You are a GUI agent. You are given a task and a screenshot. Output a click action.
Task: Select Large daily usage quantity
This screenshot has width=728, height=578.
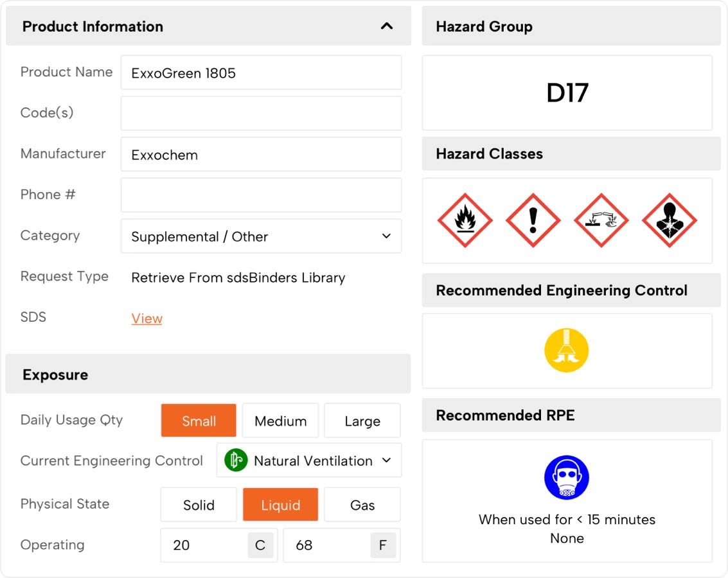coord(362,420)
